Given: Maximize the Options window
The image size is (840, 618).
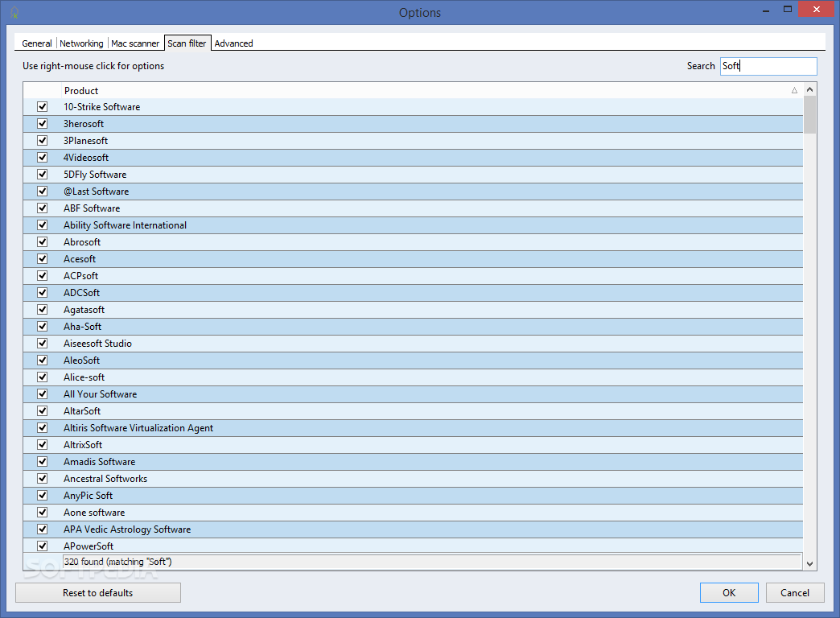Looking at the screenshot, I should coord(788,10).
